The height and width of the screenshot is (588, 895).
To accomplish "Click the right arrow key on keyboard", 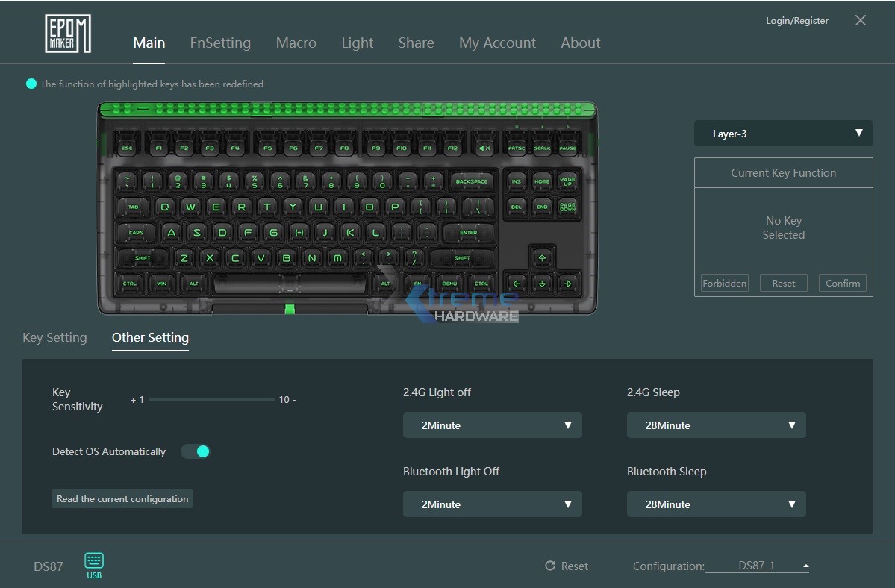I will pos(568,284).
